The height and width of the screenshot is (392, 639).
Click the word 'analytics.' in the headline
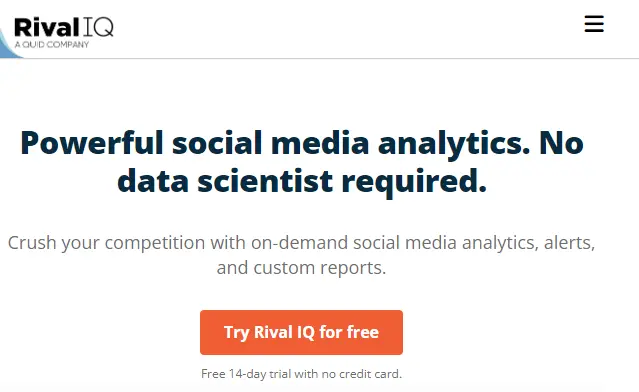[454, 143]
